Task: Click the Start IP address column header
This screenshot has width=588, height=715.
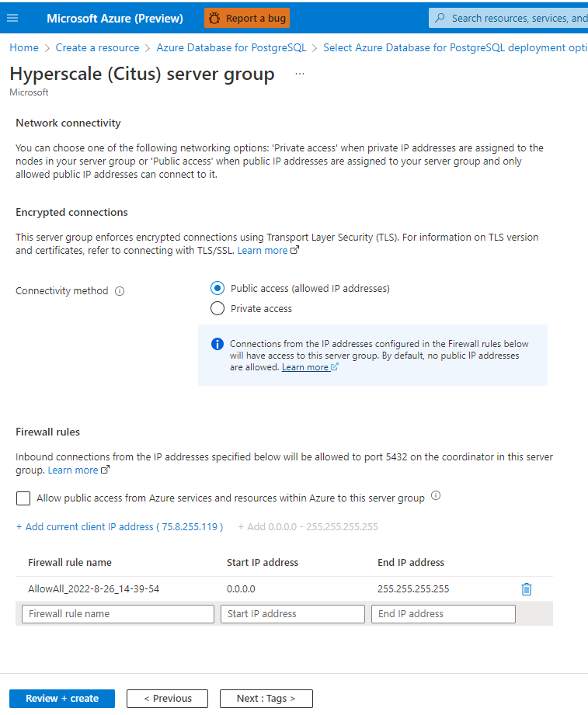Action: point(263,562)
